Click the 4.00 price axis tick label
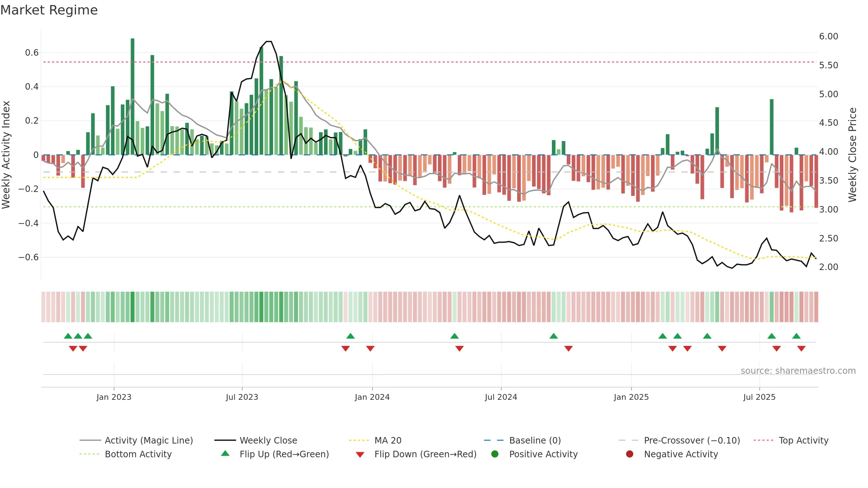 [829, 152]
